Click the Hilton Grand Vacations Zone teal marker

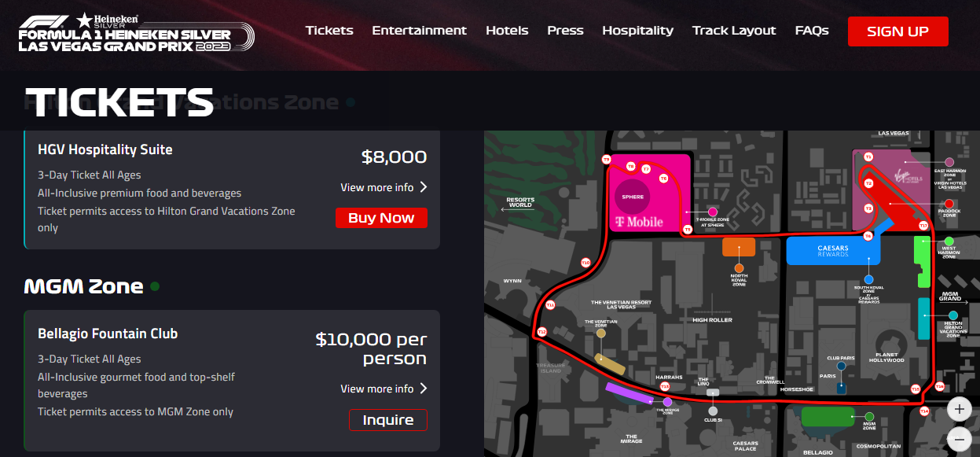click(952, 315)
